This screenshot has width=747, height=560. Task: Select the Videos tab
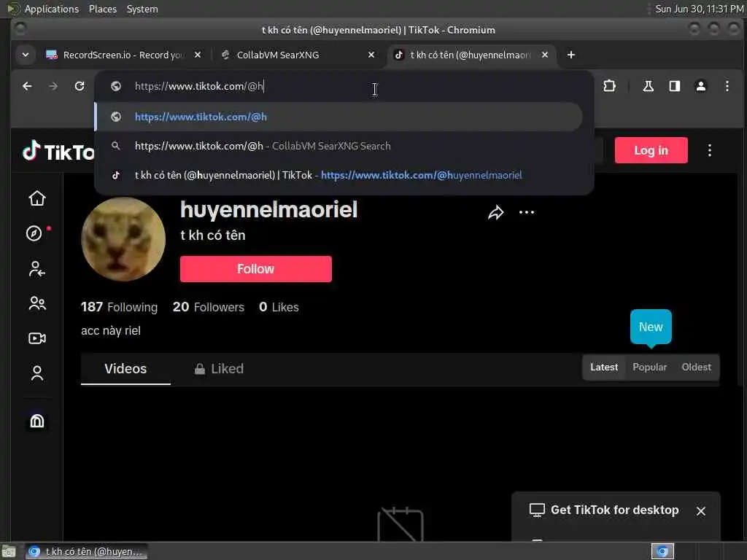click(125, 369)
